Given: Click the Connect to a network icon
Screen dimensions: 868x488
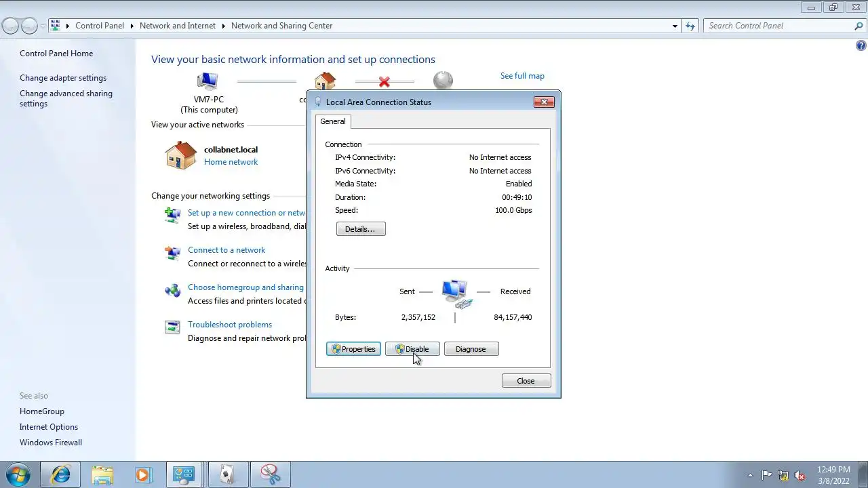Looking at the screenshot, I should tap(172, 253).
